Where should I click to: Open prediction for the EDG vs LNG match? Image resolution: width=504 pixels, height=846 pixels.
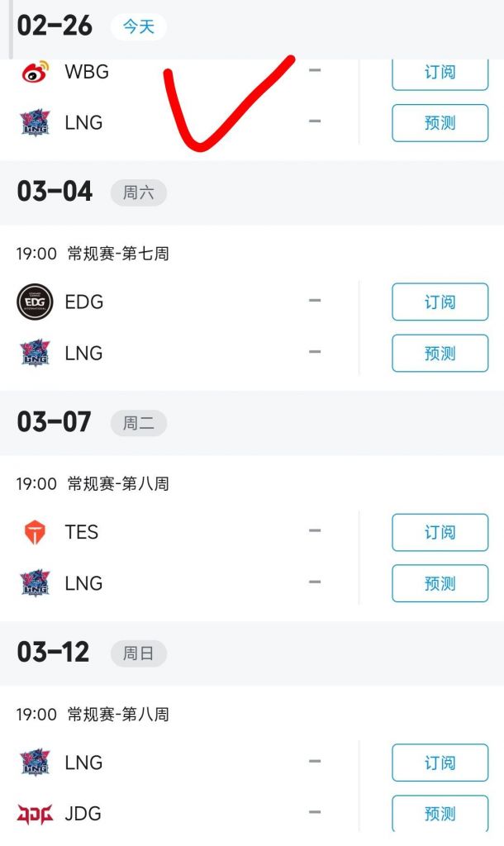click(440, 353)
